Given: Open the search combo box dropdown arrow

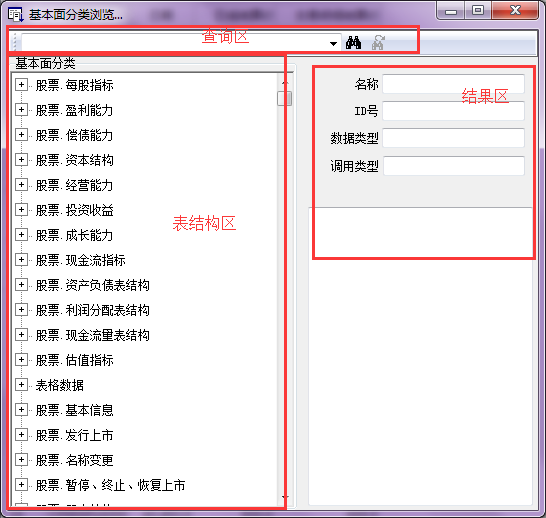Looking at the screenshot, I should (x=333, y=44).
